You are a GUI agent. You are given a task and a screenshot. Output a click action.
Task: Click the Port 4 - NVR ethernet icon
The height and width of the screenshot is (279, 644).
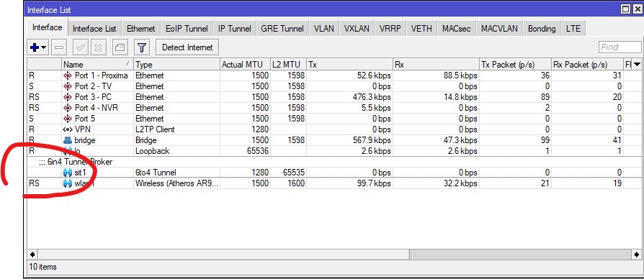[x=68, y=108]
